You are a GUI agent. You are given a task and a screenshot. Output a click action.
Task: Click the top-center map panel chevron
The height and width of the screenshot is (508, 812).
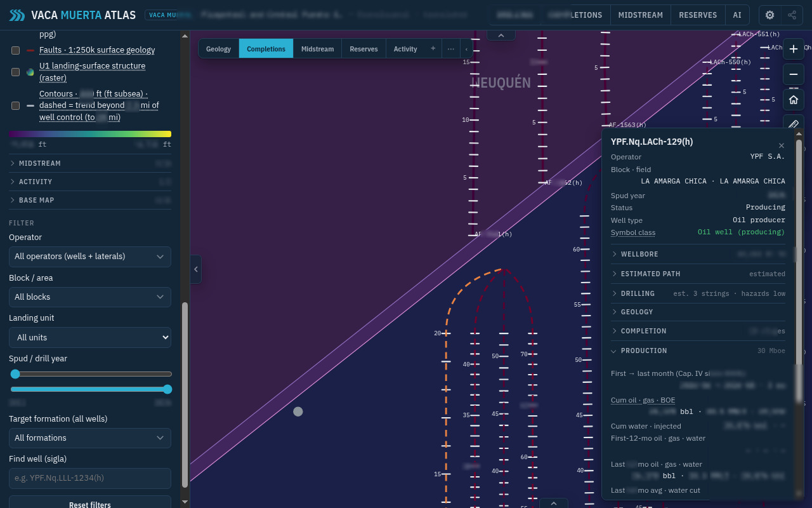(501, 36)
